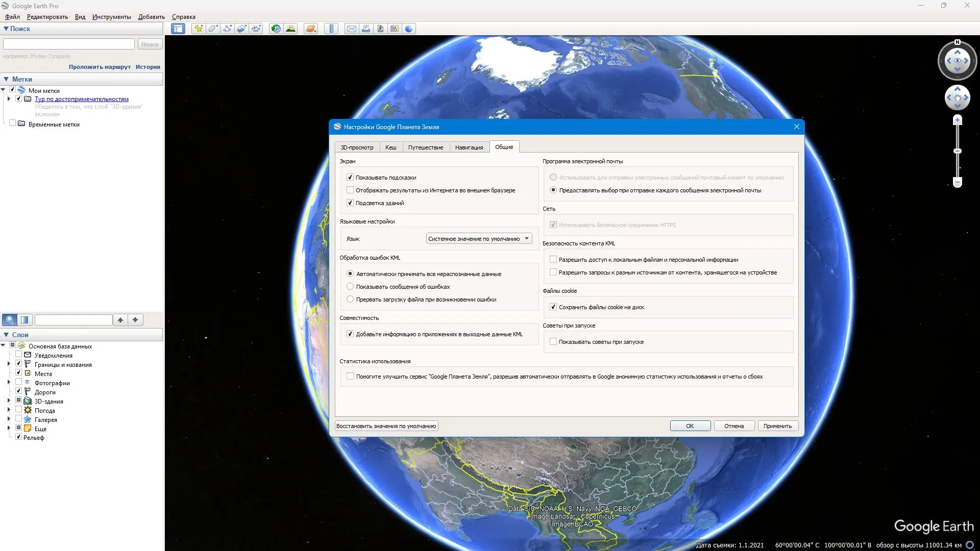This screenshot has height=551, width=980.
Task: Click the planet switcher (Saturn) icon
Action: 310,29
